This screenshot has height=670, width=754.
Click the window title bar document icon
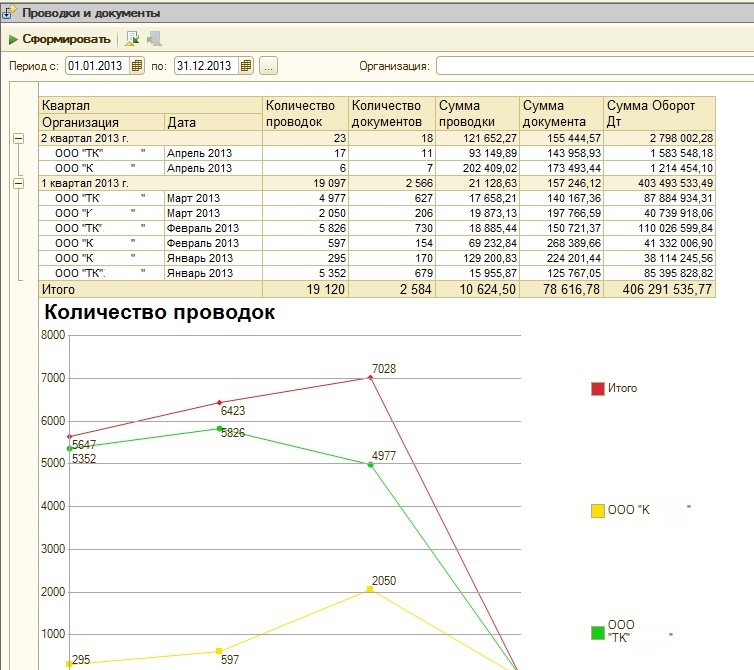tap(9, 13)
